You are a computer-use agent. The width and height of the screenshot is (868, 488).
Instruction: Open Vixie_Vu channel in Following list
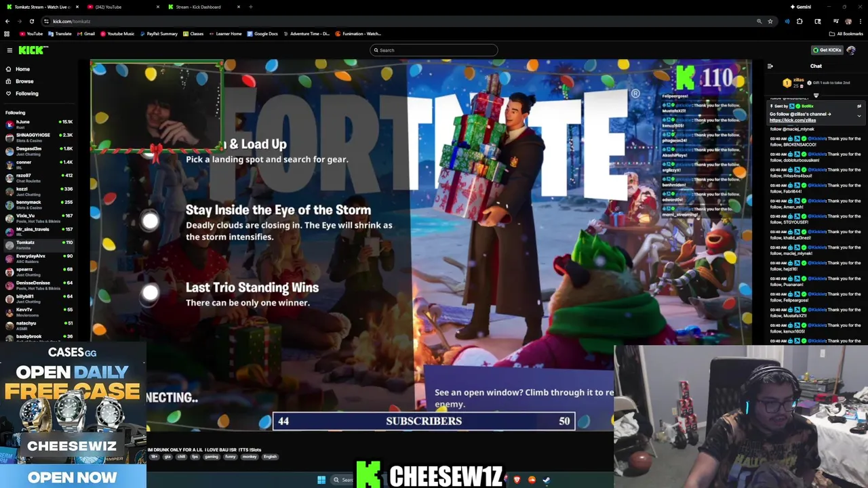(x=39, y=218)
